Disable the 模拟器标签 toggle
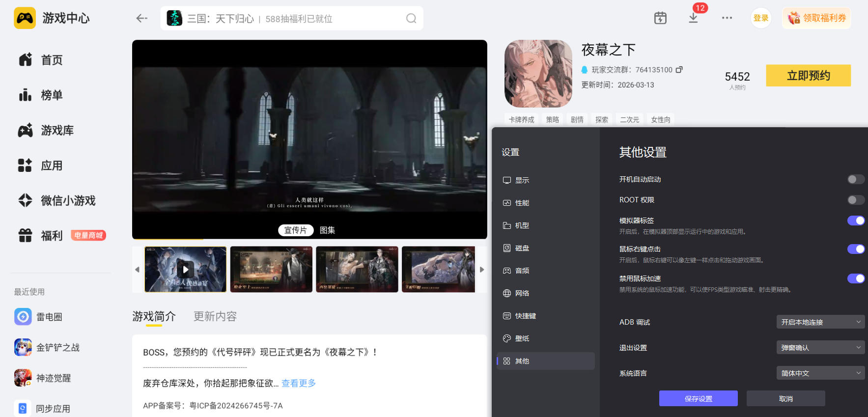This screenshot has width=868, height=417. (x=856, y=221)
